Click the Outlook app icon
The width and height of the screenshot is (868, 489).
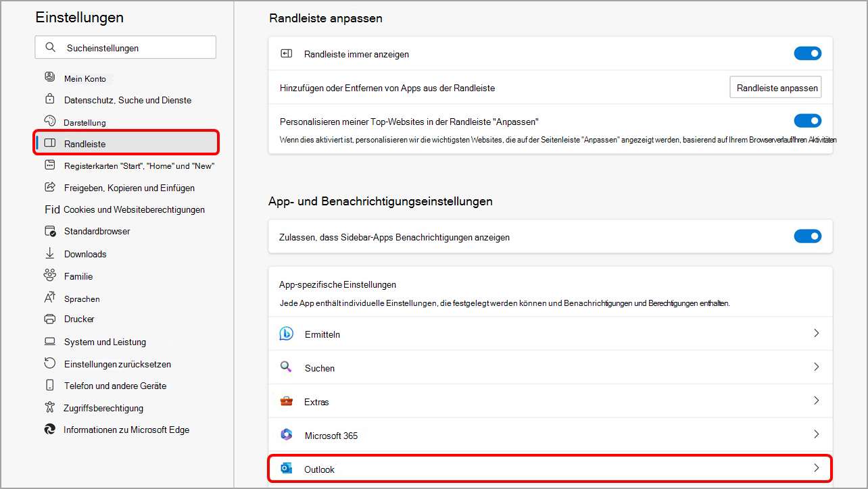(286, 469)
